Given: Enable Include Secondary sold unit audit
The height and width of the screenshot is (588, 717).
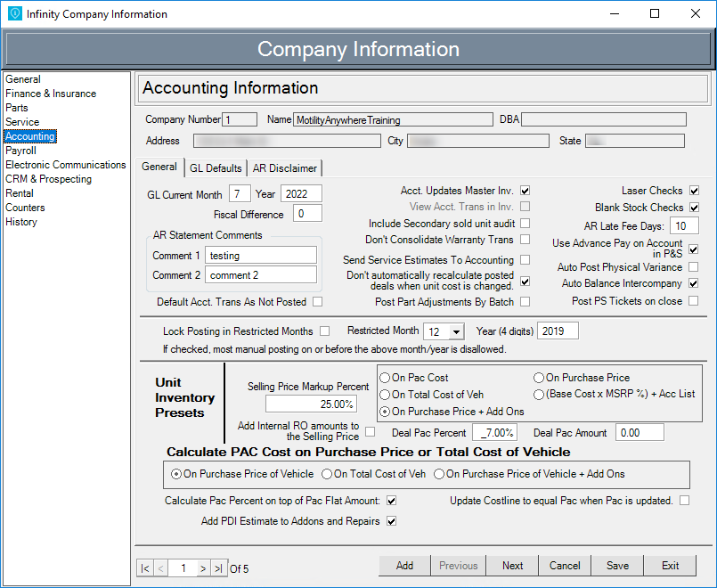Looking at the screenshot, I should pyautogui.click(x=525, y=223).
